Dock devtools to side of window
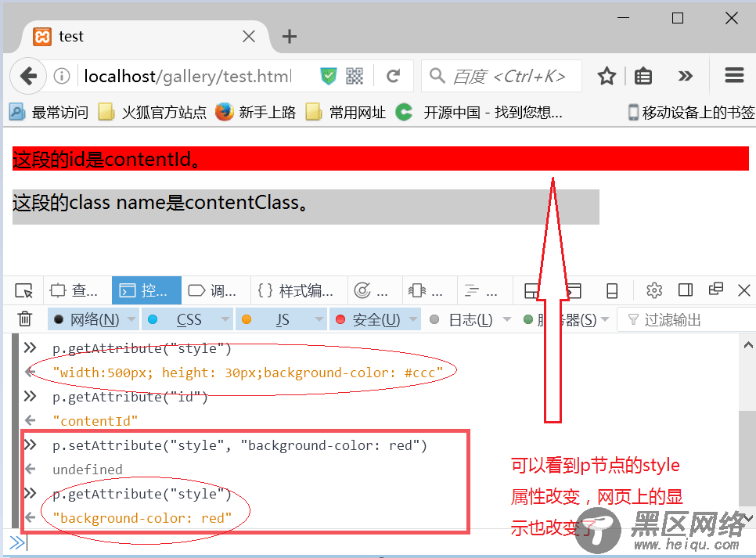756x558 pixels. pyautogui.click(x=685, y=290)
